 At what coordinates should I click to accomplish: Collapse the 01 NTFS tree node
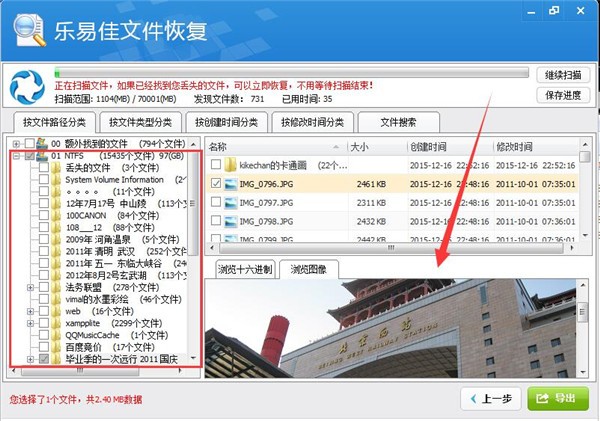[x=16, y=156]
